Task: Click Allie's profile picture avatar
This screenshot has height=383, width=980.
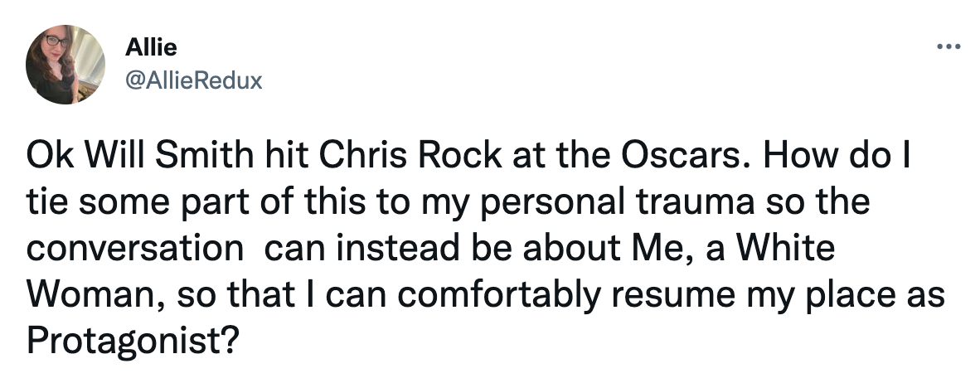Action: pyautogui.click(x=65, y=65)
